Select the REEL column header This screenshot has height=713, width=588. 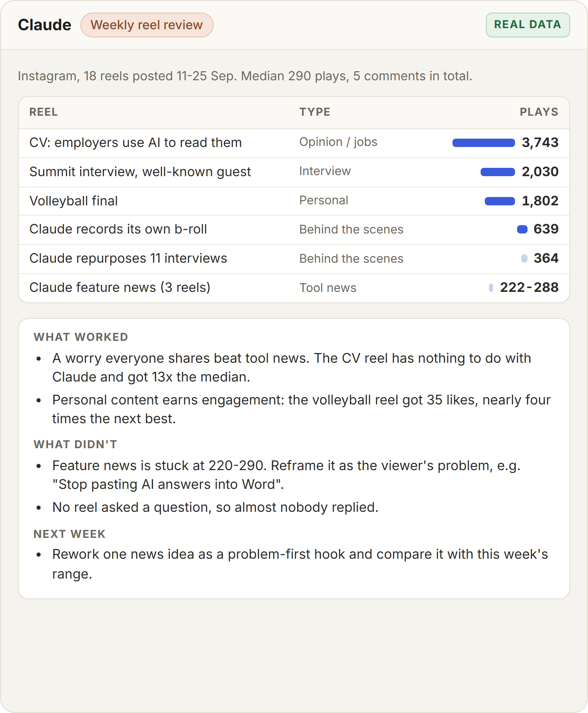[43, 112]
